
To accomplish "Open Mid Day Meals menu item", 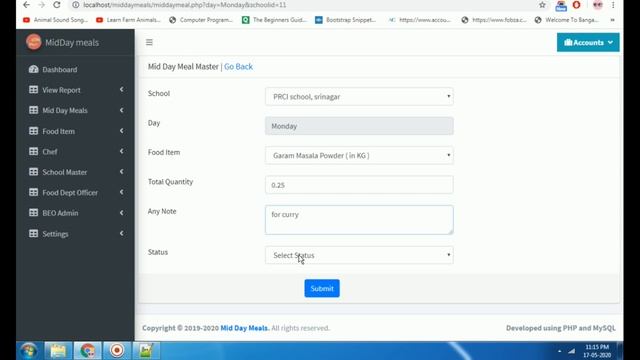I will tap(75, 110).
